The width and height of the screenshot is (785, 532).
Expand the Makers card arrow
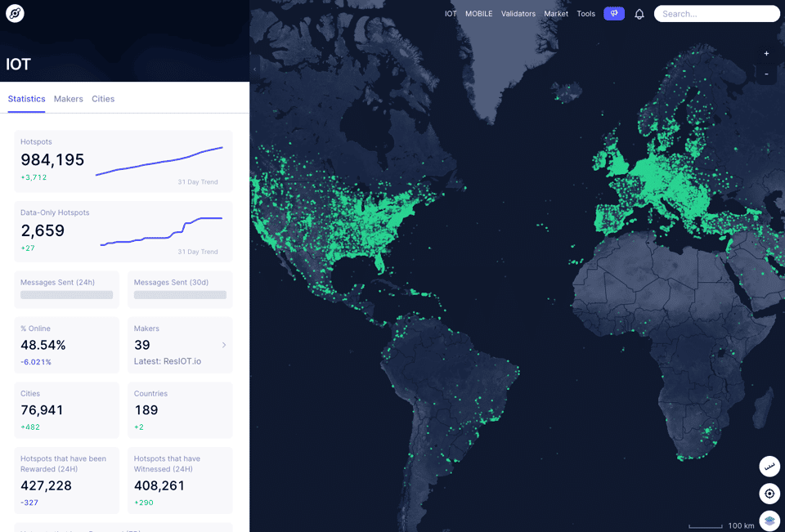point(224,345)
